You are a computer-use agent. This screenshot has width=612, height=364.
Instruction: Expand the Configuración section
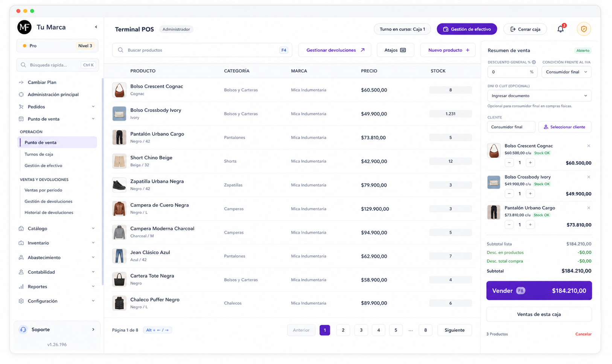[93, 301]
